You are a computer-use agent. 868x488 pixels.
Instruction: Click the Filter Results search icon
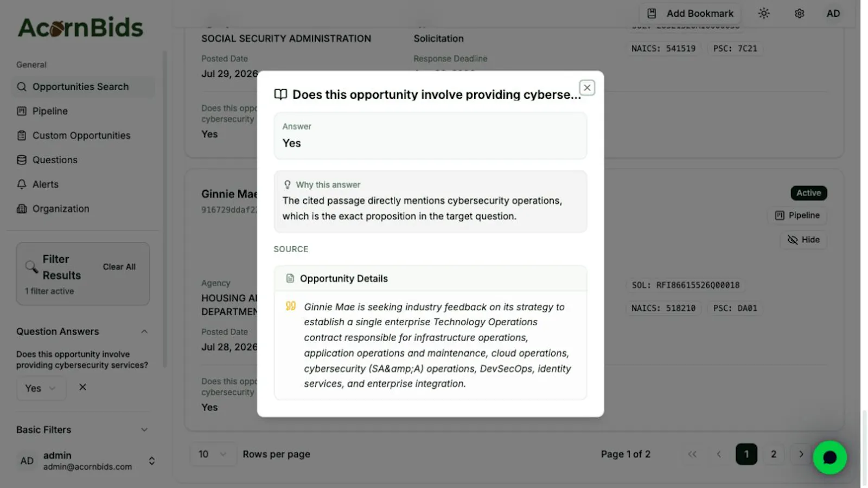[x=31, y=267]
